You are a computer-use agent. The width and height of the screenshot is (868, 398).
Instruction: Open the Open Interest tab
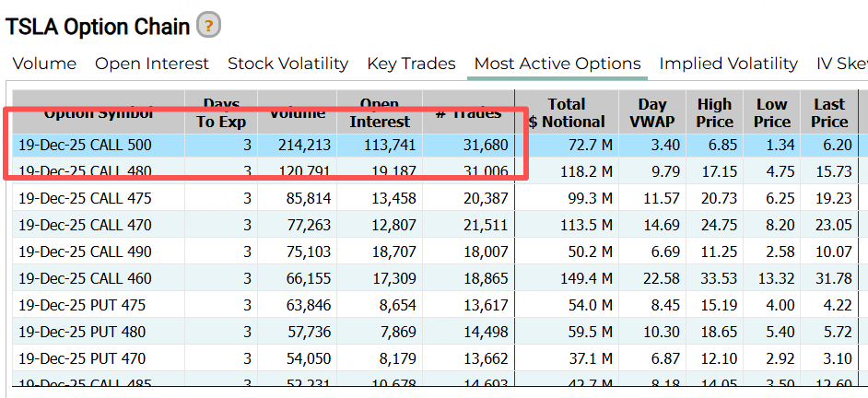(x=152, y=64)
